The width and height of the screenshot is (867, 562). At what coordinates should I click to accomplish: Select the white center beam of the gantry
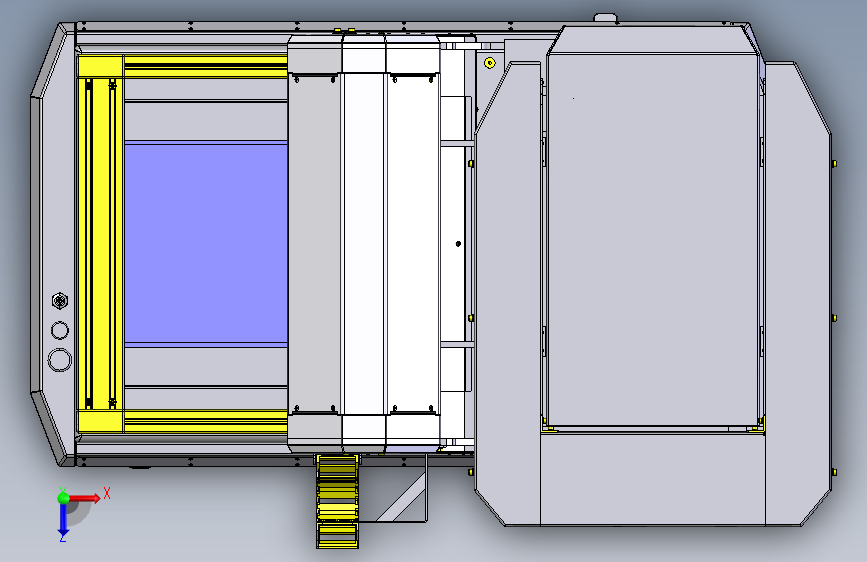363,243
